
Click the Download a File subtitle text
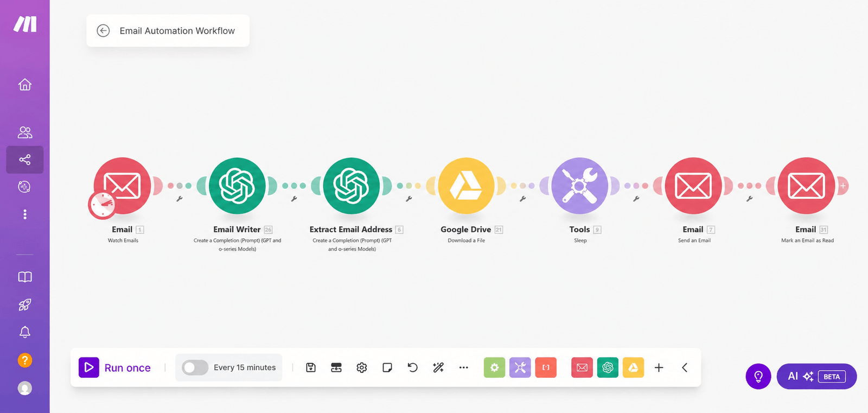467,240
